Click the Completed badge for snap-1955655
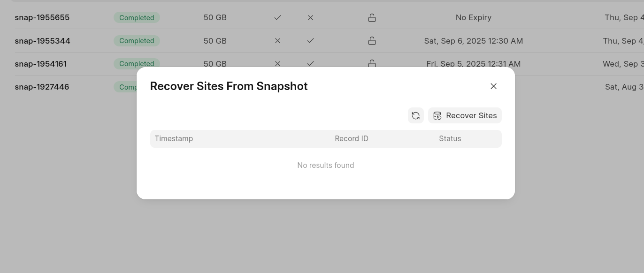 pos(137,18)
